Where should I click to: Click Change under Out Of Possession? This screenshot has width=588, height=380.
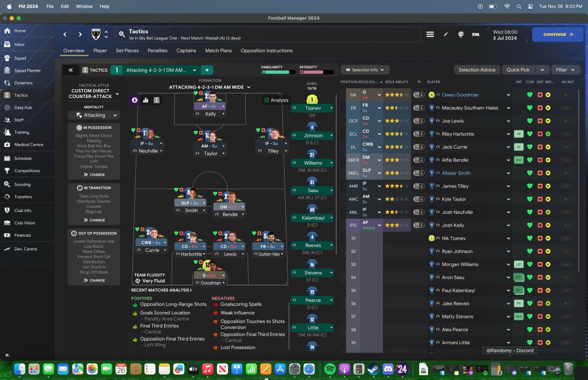coord(94,280)
